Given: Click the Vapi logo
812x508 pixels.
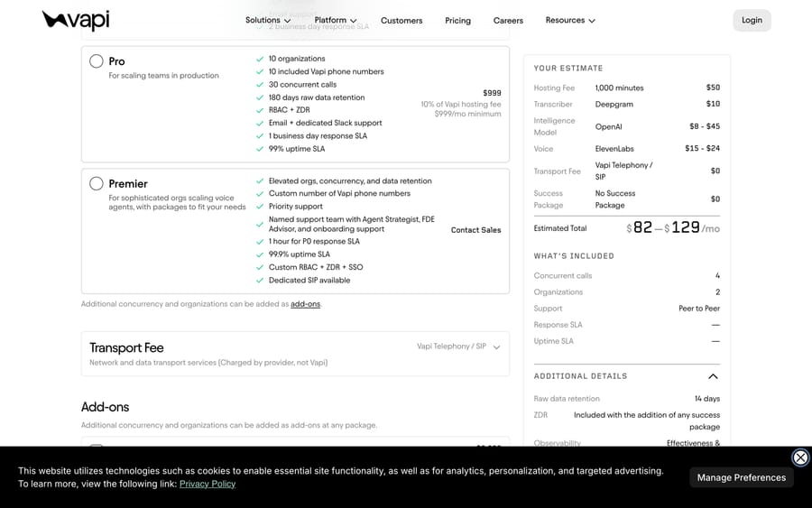Looking at the screenshot, I should (76, 20).
